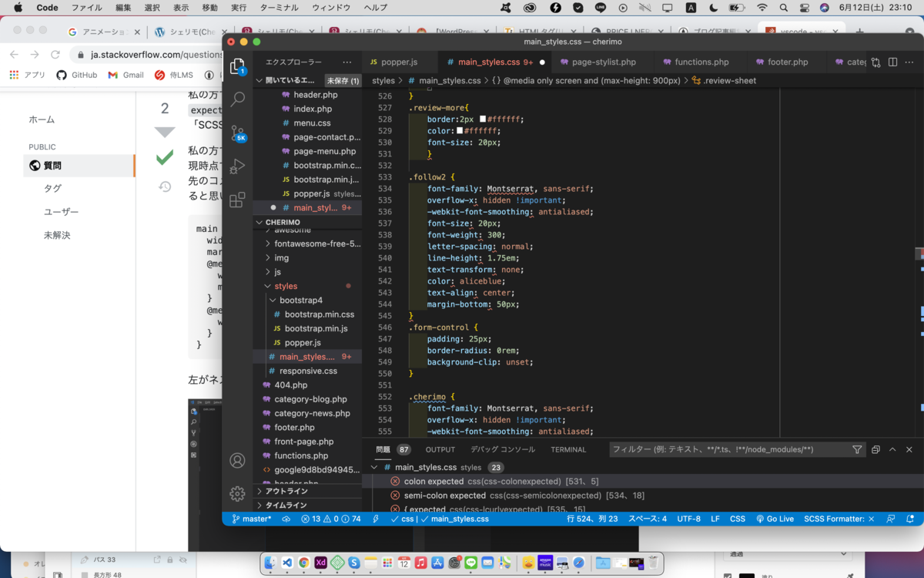924x578 pixels.
Task: Click the split editor icon in the editor toolbar
Action: (892, 62)
